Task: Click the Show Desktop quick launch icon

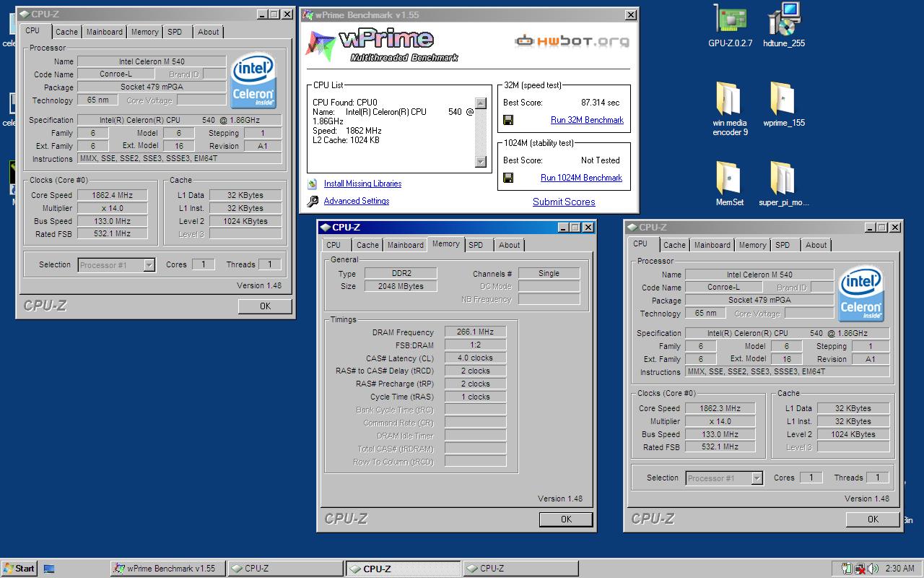Action: pyautogui.click(x=49, y=569)
